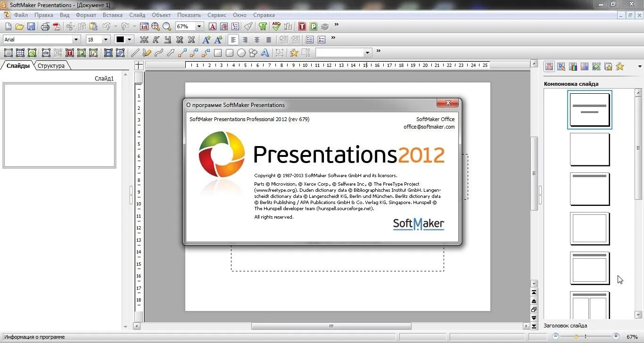Open the sidebar options dropdown arrow
The height and width of the screenshot is (343, 644).
coord(640,66)
